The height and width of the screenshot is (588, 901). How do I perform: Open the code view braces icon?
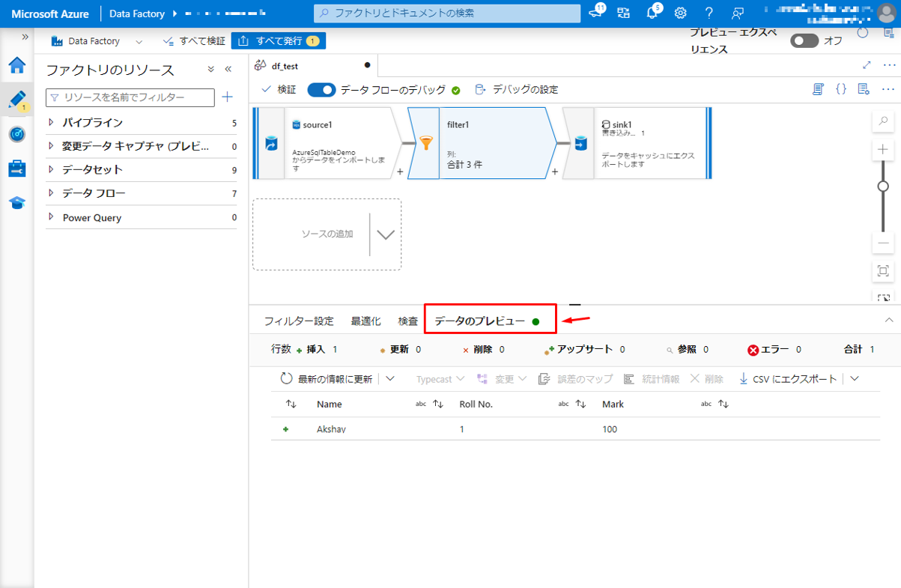pyautogui.click(x=841, y=89)
